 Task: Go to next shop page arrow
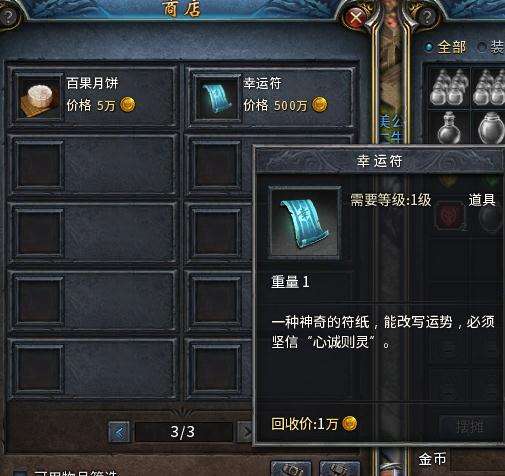tap(245, 432)
